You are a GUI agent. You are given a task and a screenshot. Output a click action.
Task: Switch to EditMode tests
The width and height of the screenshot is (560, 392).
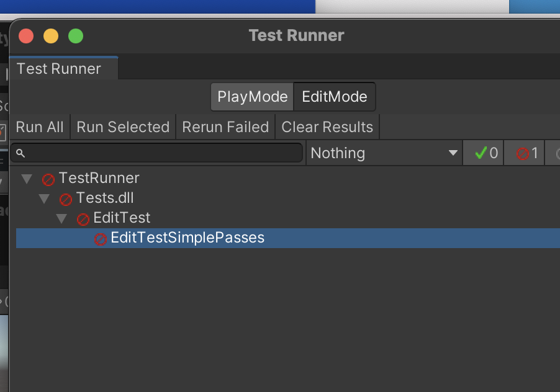click(334, 97)
